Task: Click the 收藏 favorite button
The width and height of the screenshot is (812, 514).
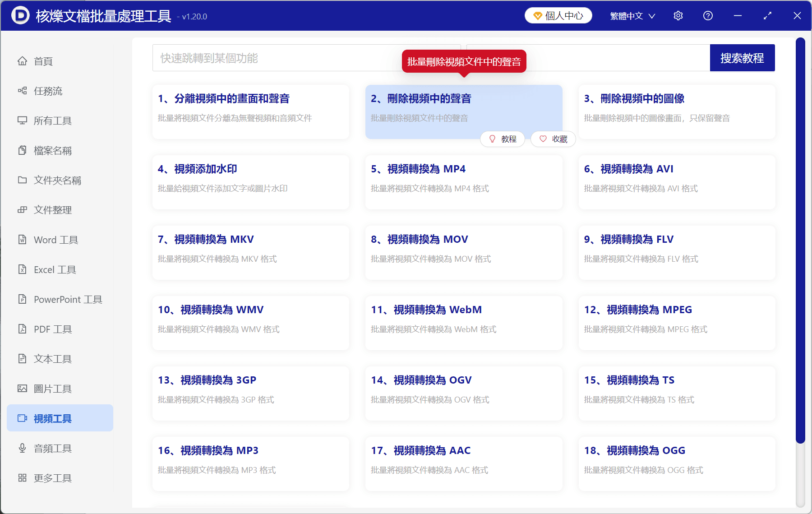Action: coord(554,139)
